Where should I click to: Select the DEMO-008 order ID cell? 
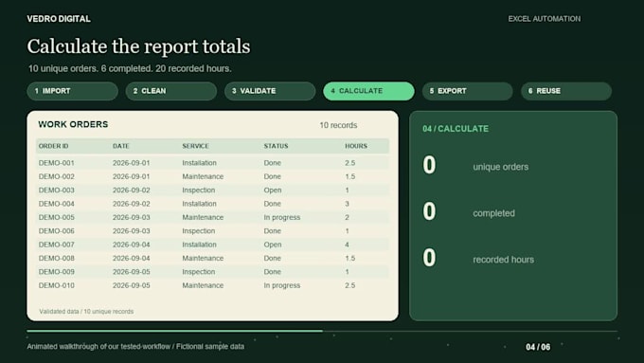point(56,258)
